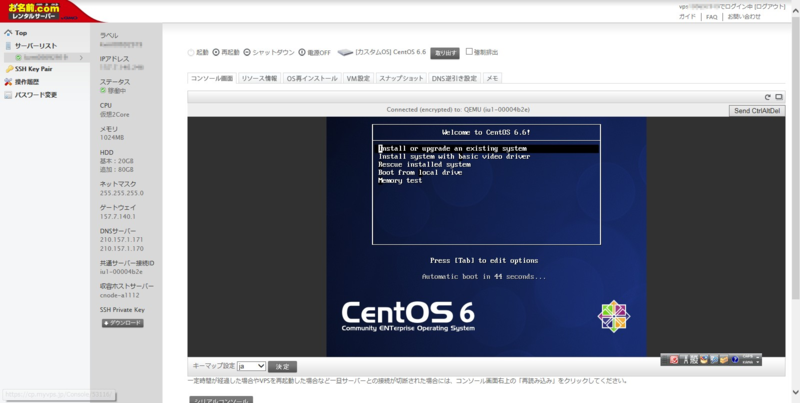The width and height of the screenshot is (800, 403).
Task: Click the gateway value 157.7.140.1
Action: 118,216
